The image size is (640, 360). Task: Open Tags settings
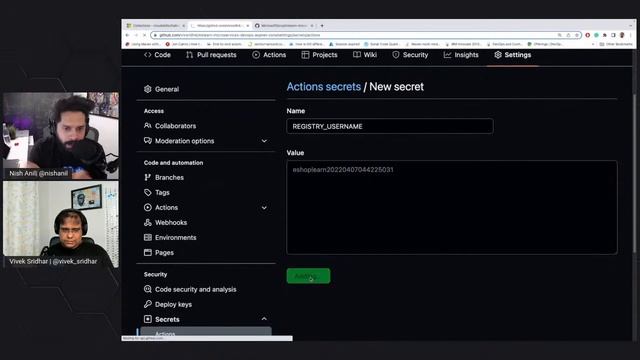tap(157, 192)
